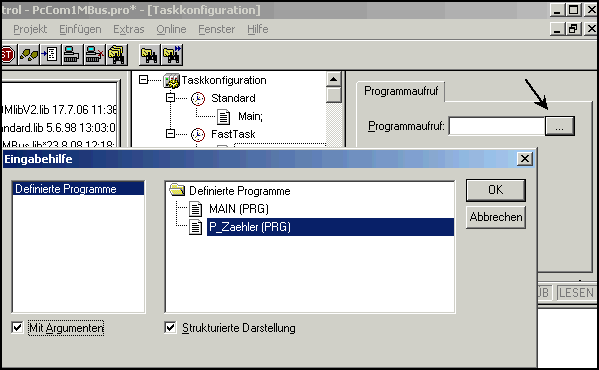The width and height of the screenshot is (599, 370).
Task: Click the task tree scrollbar up arrow
Action: click(x=333, y=79)
